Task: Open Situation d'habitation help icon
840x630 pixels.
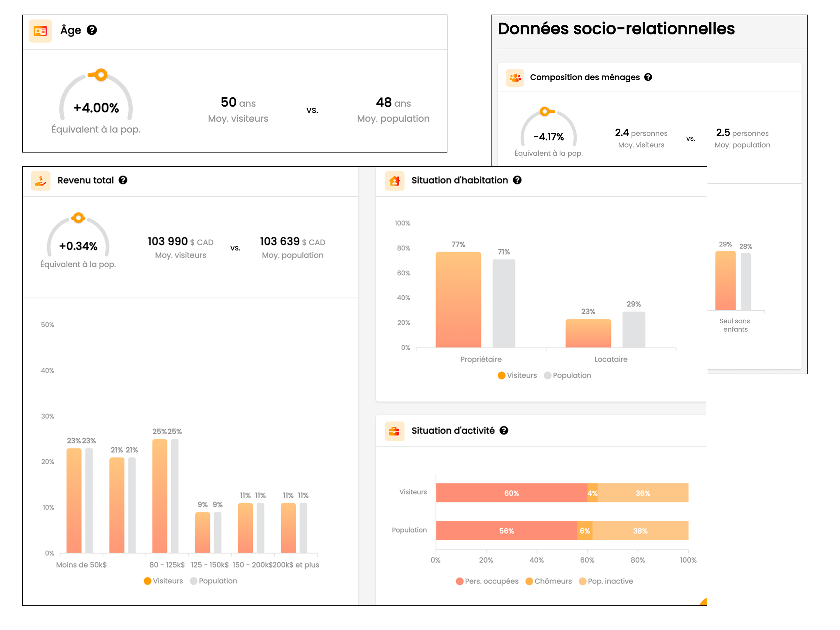Action: [517, 180]
